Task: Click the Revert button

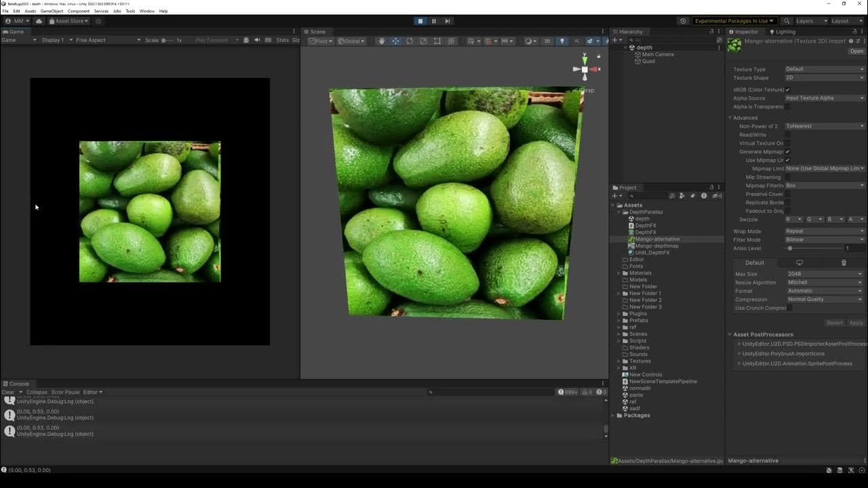Action: [x=835, y=323]
